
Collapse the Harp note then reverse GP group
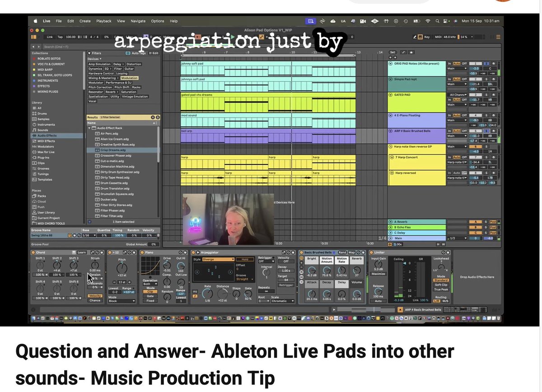(x=390, y=146)
